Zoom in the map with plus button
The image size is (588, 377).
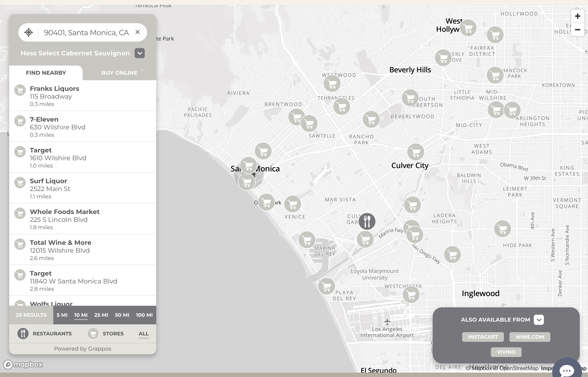(577, 16)
